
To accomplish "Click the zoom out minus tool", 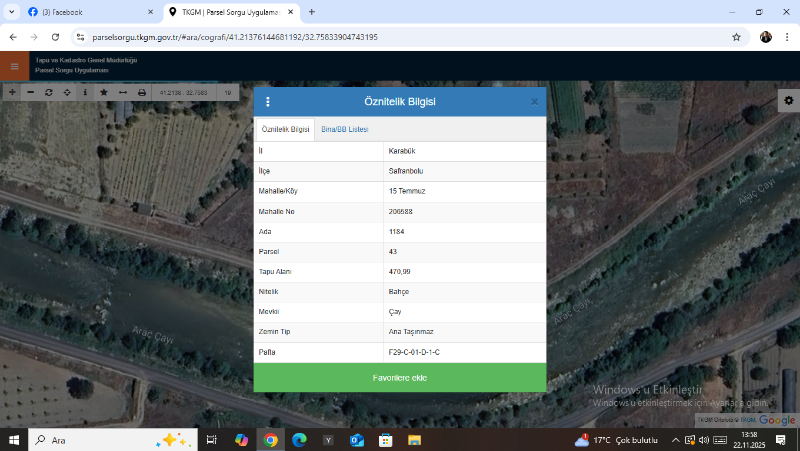I will pyautogui.click(x=30, y=92).
